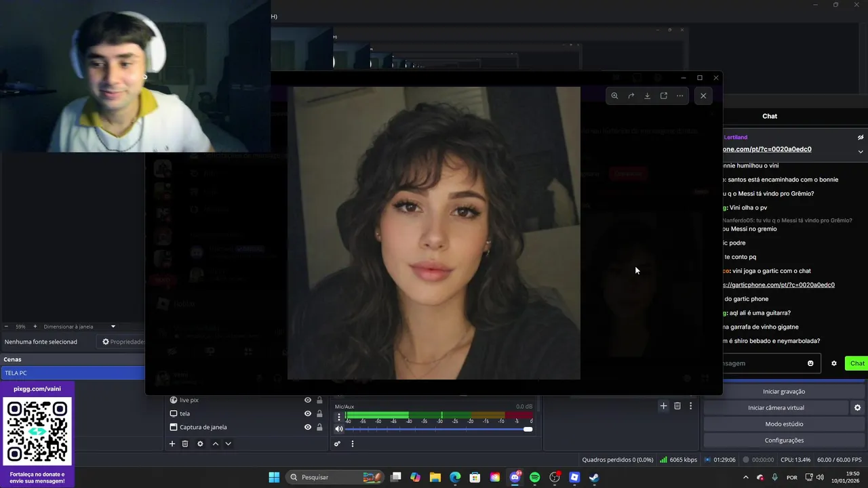This screenshot has height=488, width=868.
Task: Open virtual camera settings gear
Action: (857, 407)
